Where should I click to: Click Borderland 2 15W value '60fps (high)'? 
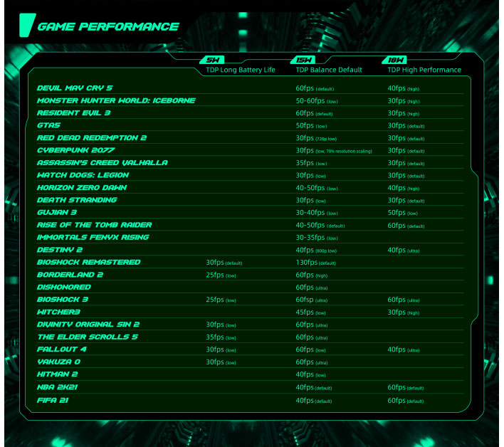tap(312, 275)
